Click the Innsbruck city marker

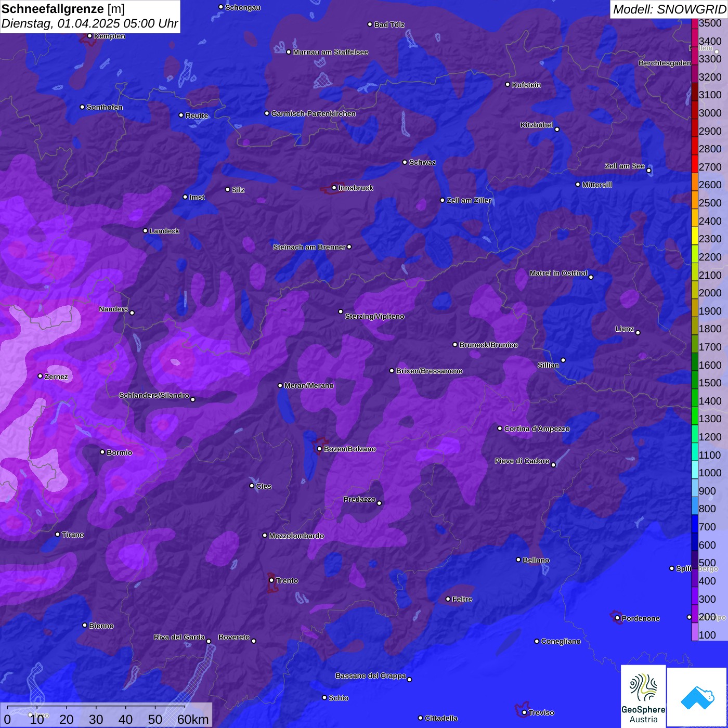point(334,188)
